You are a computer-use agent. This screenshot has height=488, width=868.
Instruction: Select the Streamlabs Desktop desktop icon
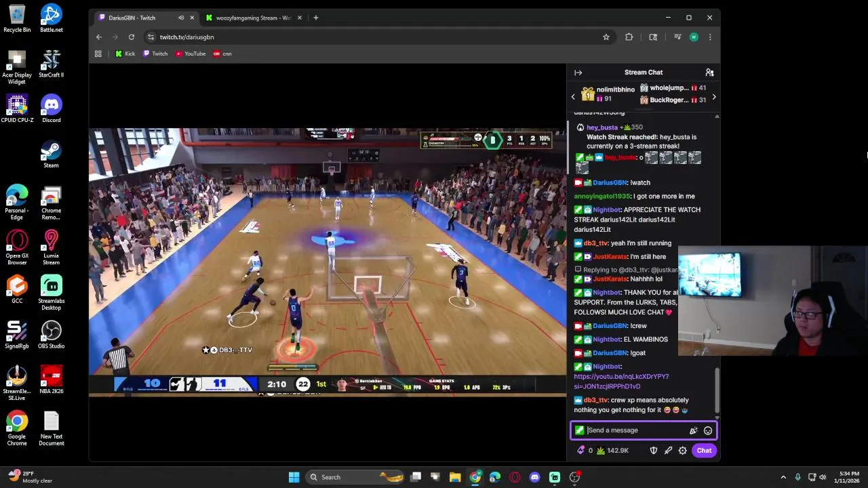(52, 292)
